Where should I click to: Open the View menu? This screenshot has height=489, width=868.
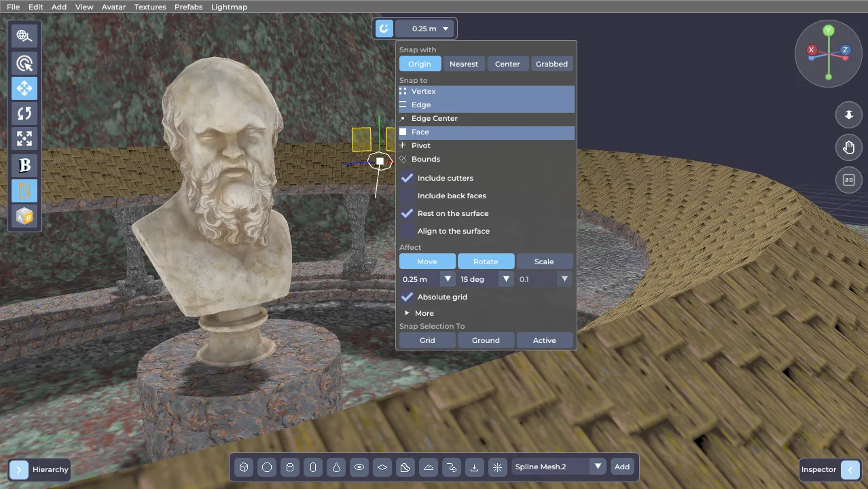tap(84, 7)
